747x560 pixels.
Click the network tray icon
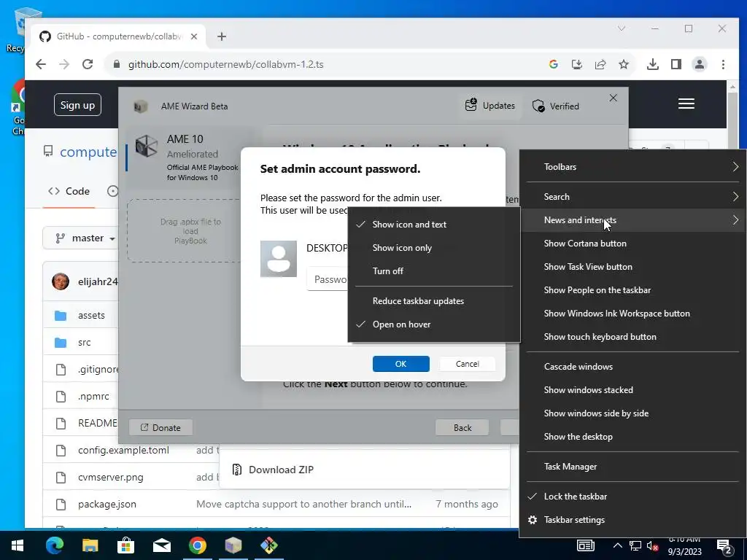tap(635, 546)
